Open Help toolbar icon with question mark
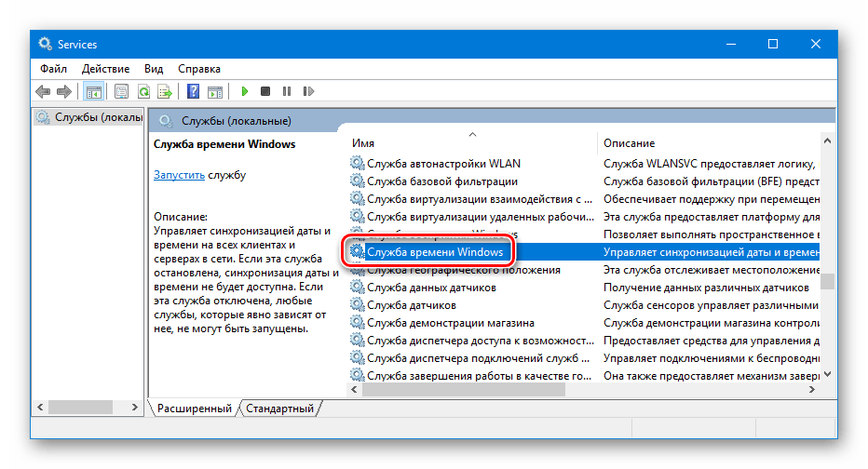The image size is (868, 469). pyautogui.click(x=193, y=91)
